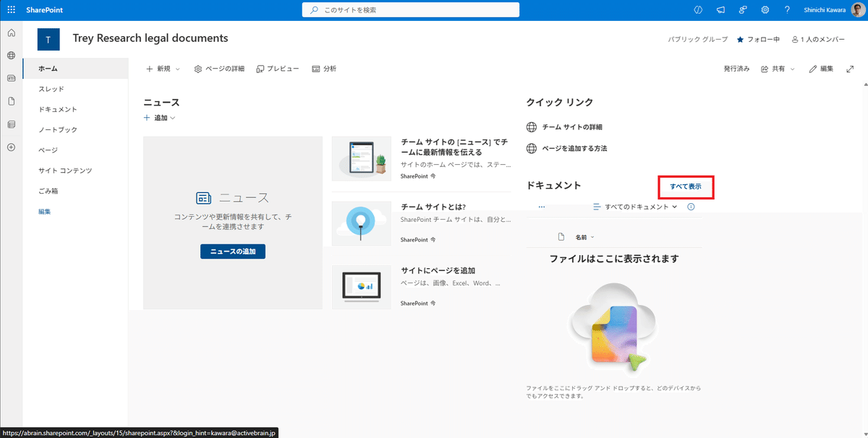Screen dimensions: 868x438
Task: Open the settings gear icon
Action: point(765,9)
